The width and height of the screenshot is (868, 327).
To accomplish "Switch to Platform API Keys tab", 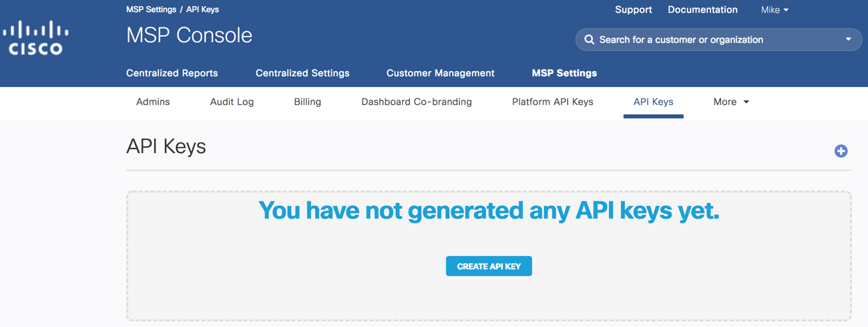I will 552,102.
